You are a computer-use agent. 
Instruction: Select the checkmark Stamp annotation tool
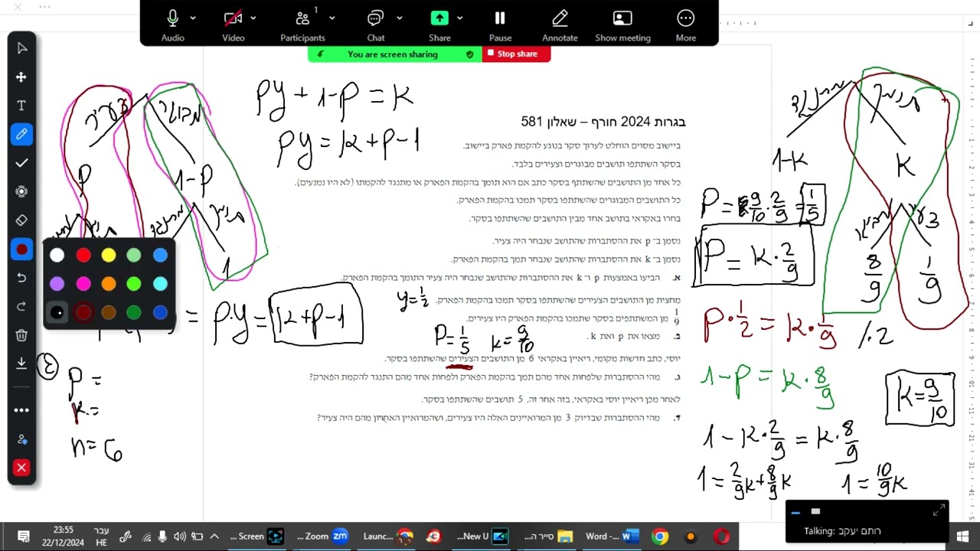coord(21,163)
